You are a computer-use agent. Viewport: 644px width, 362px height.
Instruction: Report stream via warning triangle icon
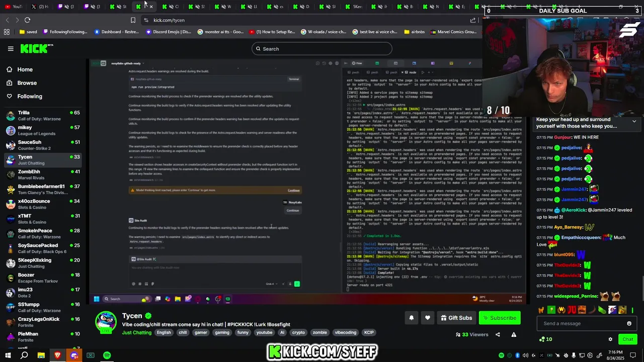click(514, 334)
